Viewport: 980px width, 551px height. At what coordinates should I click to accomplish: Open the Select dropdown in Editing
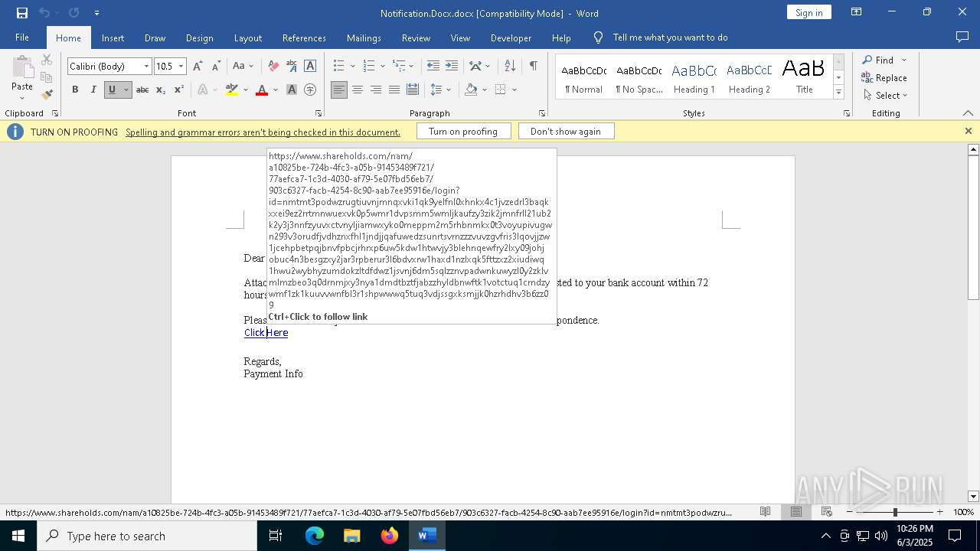885,96
